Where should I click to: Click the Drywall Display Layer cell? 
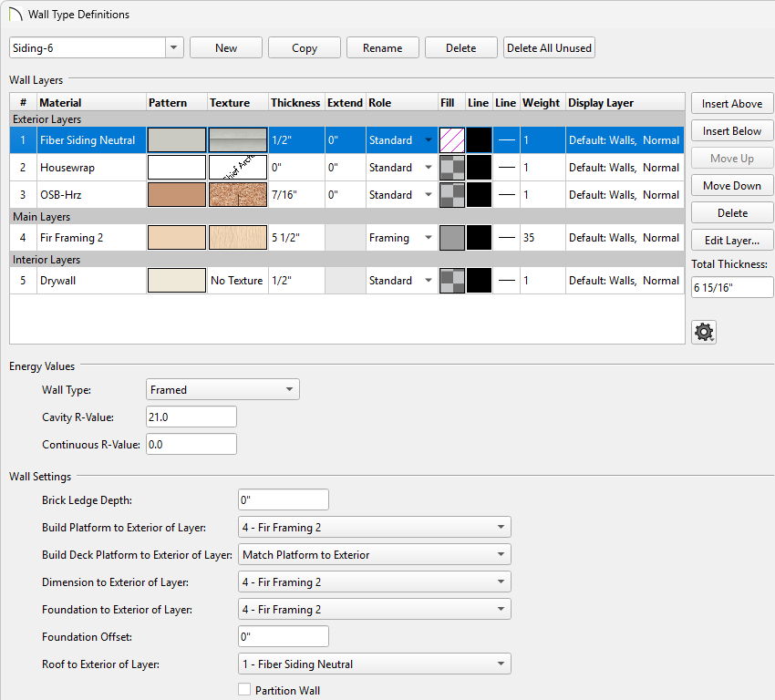pos(625,281)
